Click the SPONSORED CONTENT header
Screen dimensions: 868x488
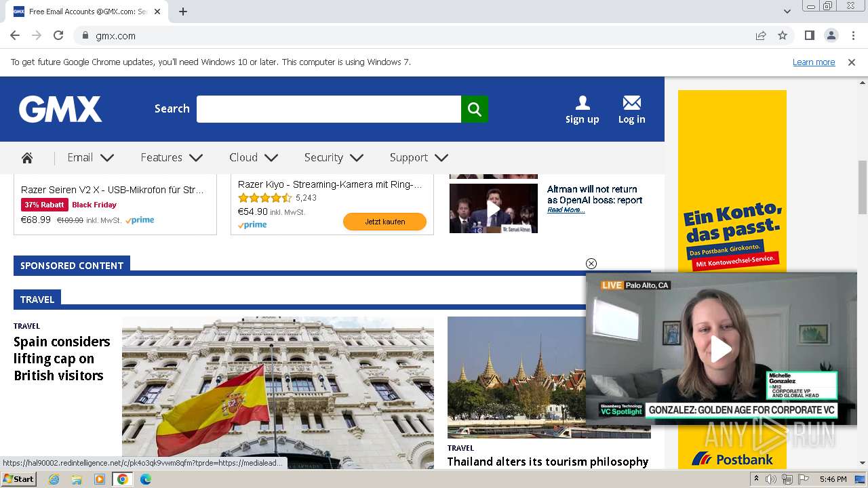pos(72,265)
